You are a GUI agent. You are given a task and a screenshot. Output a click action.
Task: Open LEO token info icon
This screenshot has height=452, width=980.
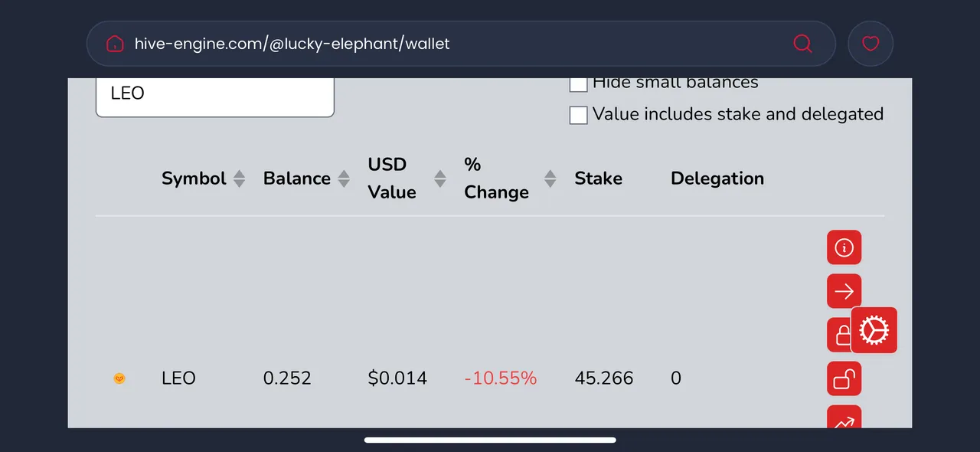pos(844,247)
